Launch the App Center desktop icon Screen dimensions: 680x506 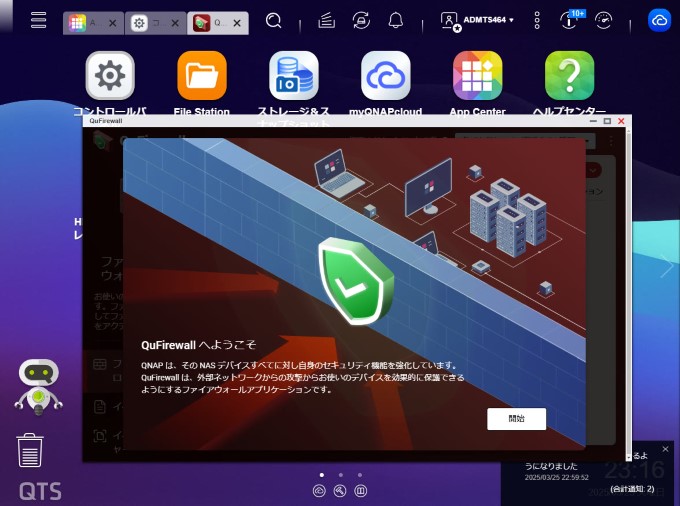click(477, 75)
